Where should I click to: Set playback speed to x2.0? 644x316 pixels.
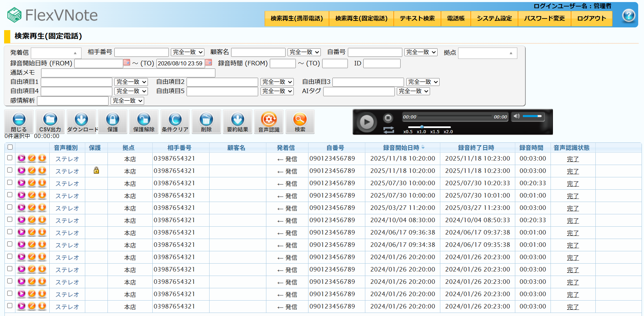(x=448, y=132)
